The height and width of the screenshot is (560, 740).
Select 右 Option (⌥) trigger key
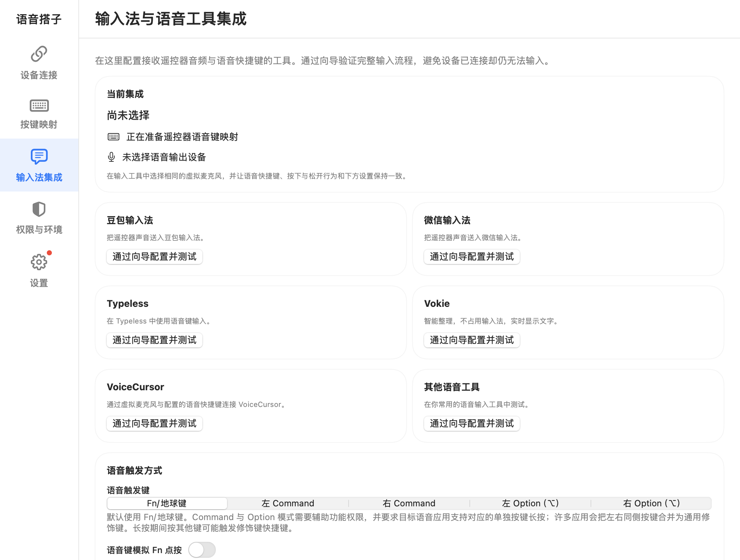(x=651, y=503)
